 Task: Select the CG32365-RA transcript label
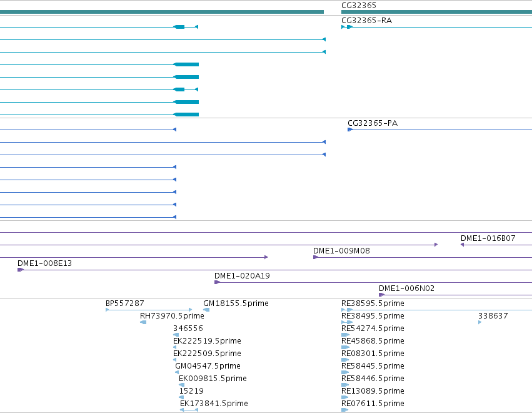click(x=367, y=21)
